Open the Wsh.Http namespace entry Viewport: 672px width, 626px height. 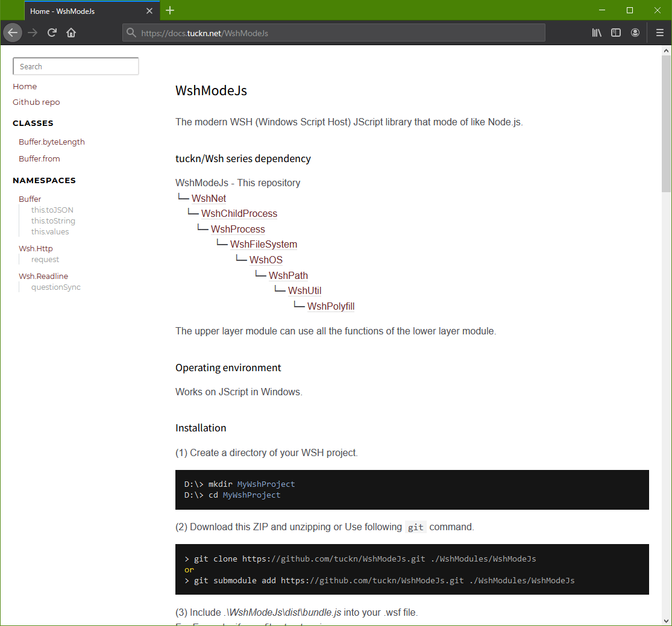click(36, 248)
